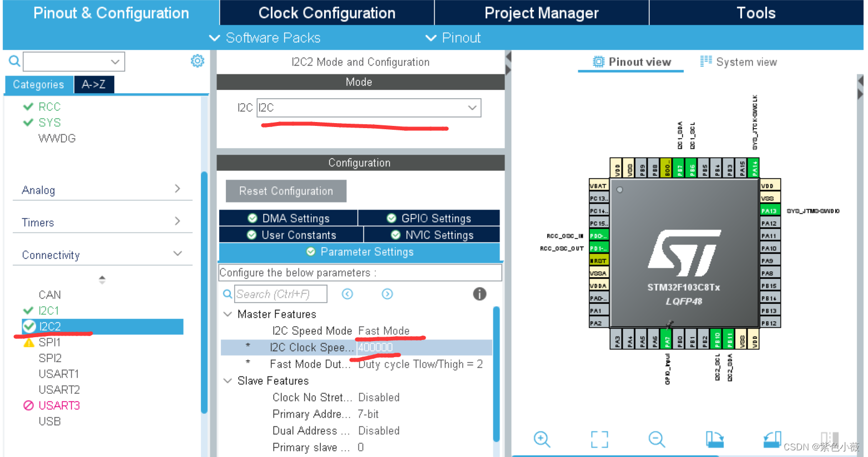Select CAN in Connectivity list
The image size is (868, 457).
click(50, 294)
